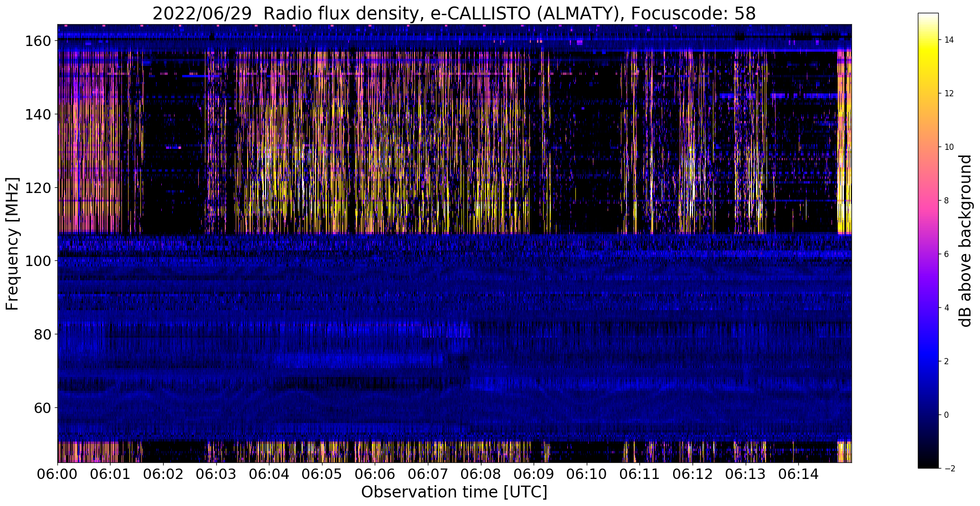Click the colorbar tick label 8

coord(947,201)
